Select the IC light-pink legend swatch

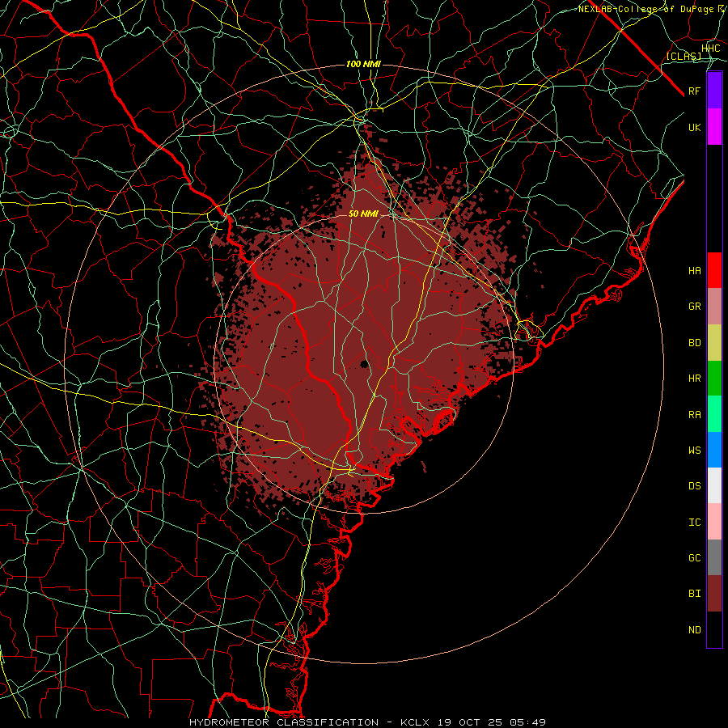pyautogui.click(x=714, y=522)
